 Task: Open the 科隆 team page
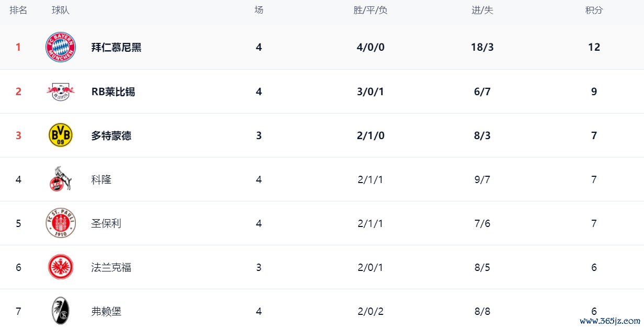(x=101, y=179)
